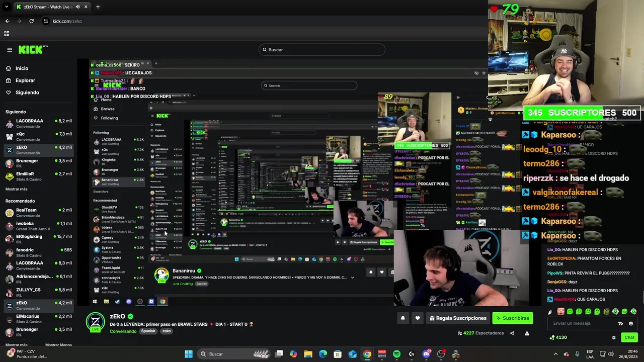Open Voicemeeter from the taskbar
644x362 pixels.
382,354
